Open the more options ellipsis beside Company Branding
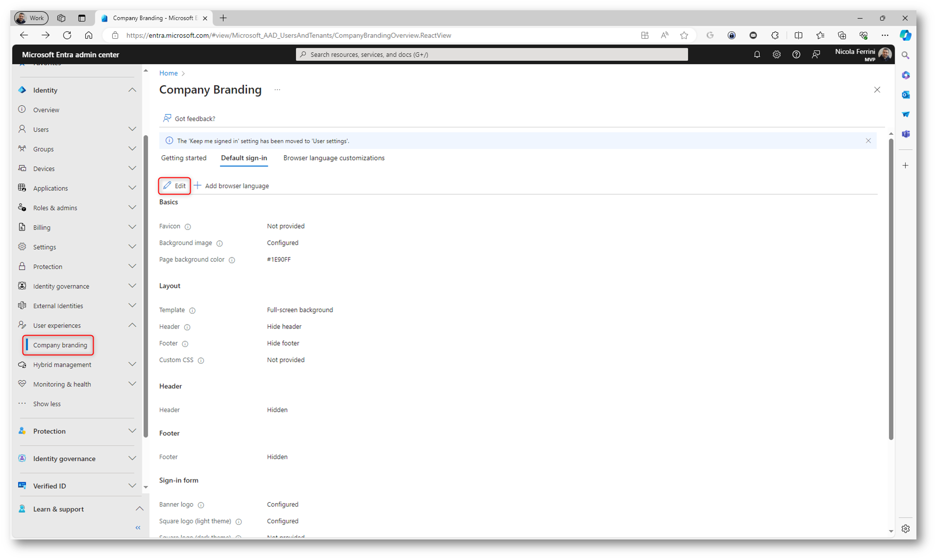 point(277,90)
